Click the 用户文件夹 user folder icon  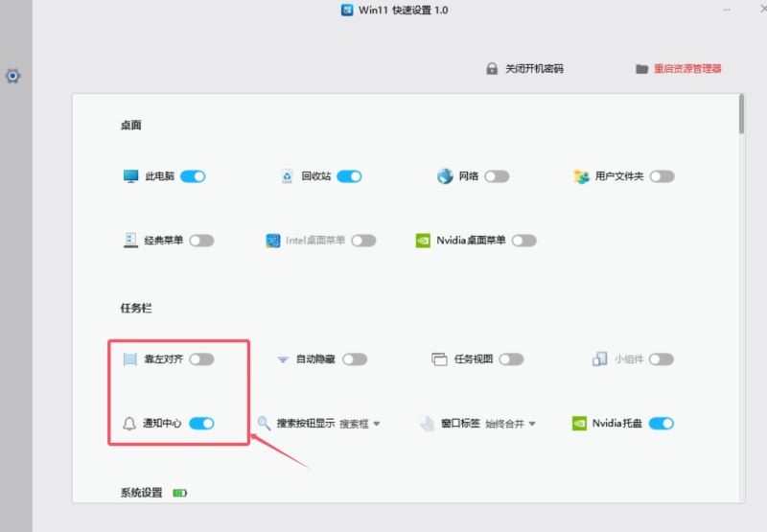[581, 176]
